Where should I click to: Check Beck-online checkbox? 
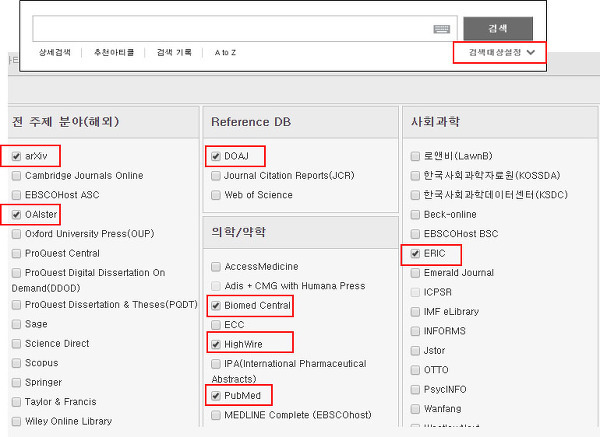[x=415, y=215]
